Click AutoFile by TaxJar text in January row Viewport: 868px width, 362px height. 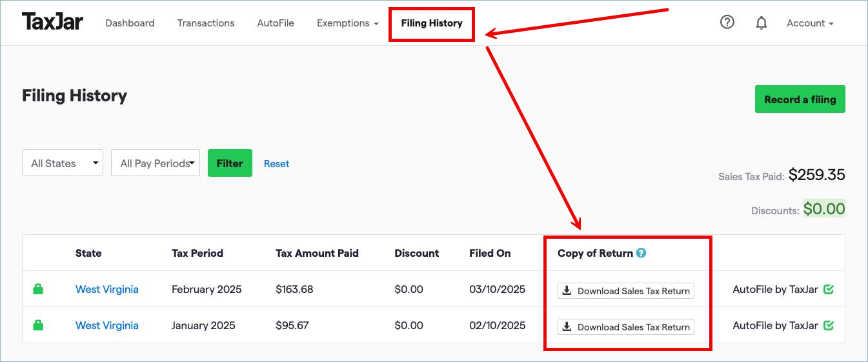(x=776, y=325)
